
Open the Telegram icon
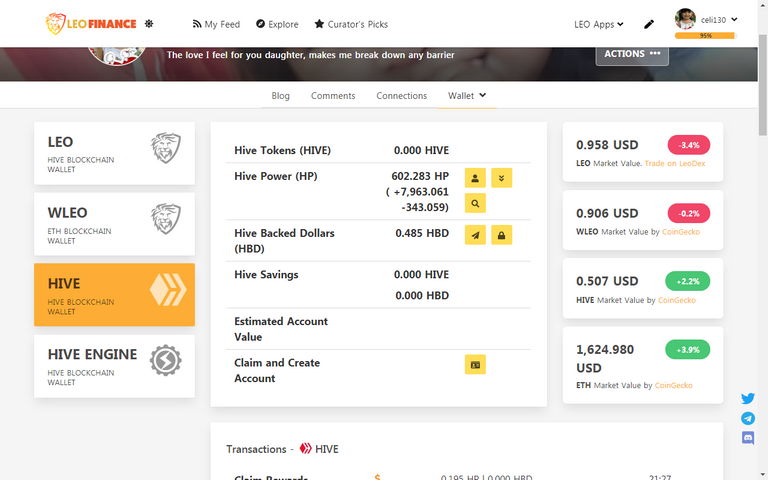pos(748,418)
